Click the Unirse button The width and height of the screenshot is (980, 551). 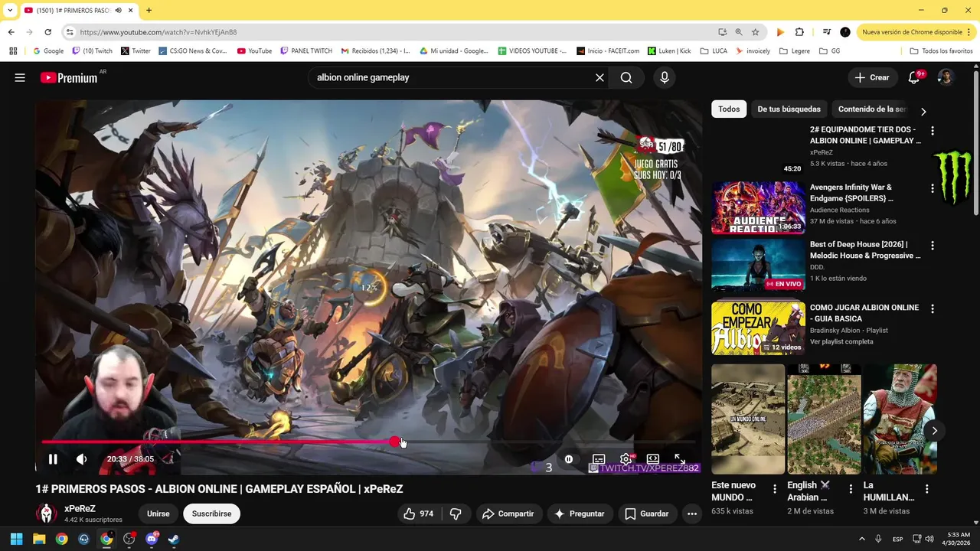(158, 514)
